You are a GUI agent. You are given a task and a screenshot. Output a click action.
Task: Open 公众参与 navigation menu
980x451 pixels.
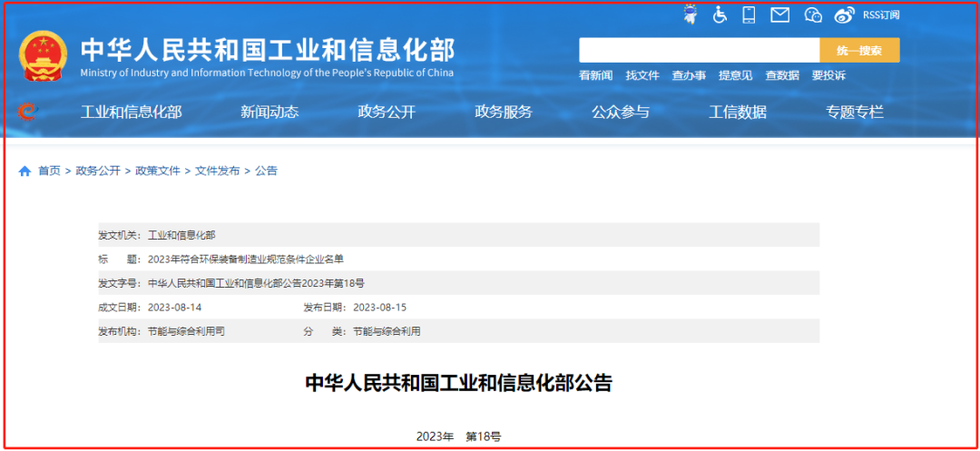(x=621, y=113)
